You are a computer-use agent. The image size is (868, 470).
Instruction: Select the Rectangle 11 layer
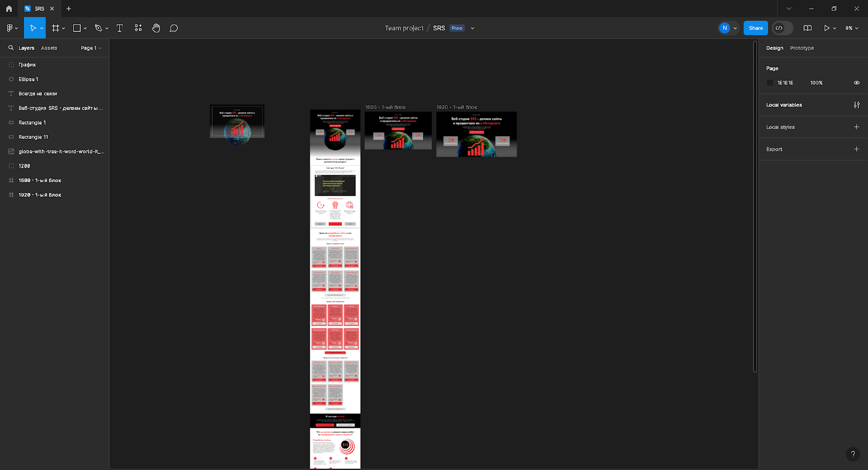pos(54,137)
